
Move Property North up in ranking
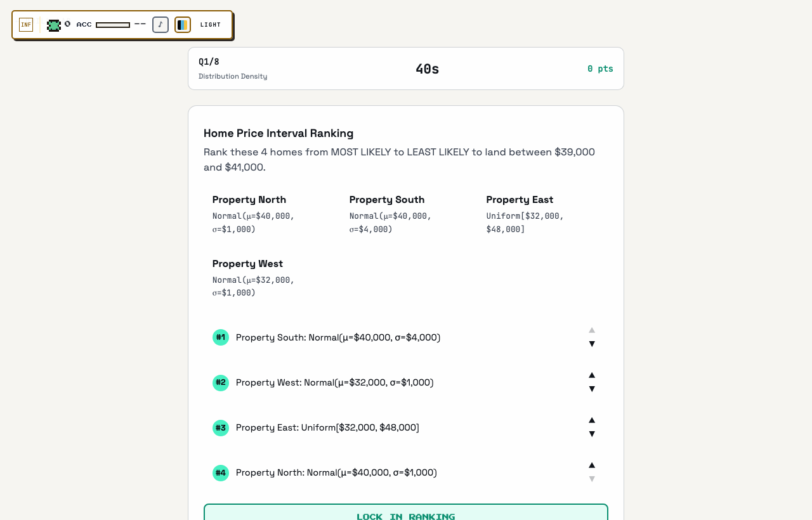pos(592,465)
